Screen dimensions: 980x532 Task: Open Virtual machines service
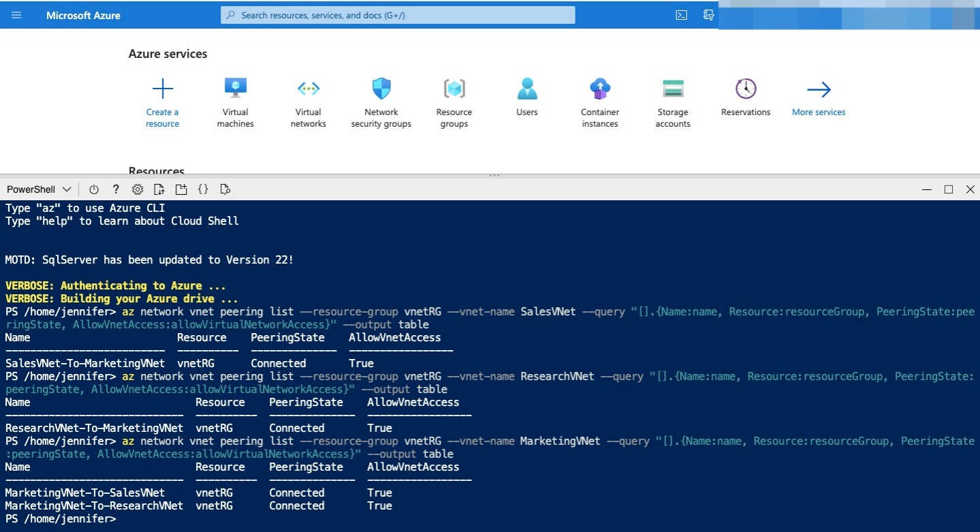point(236,103)
